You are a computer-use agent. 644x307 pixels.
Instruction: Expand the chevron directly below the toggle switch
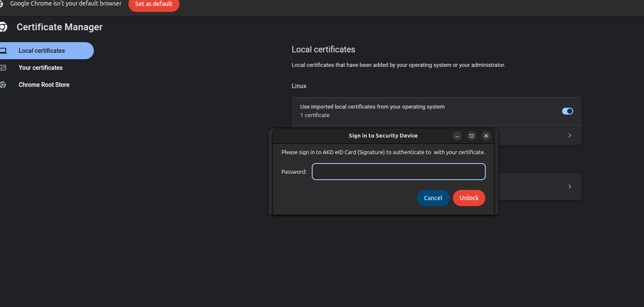(x=570, y=135)
